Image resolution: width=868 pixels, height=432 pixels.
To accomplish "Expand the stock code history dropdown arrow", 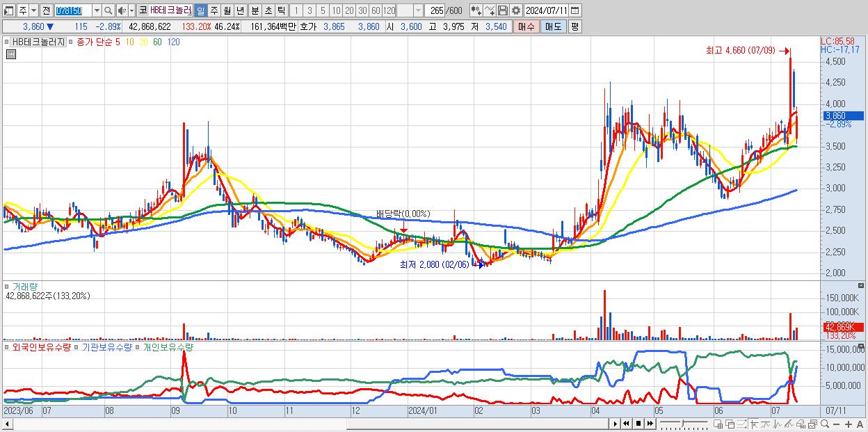I will (97, 10).
